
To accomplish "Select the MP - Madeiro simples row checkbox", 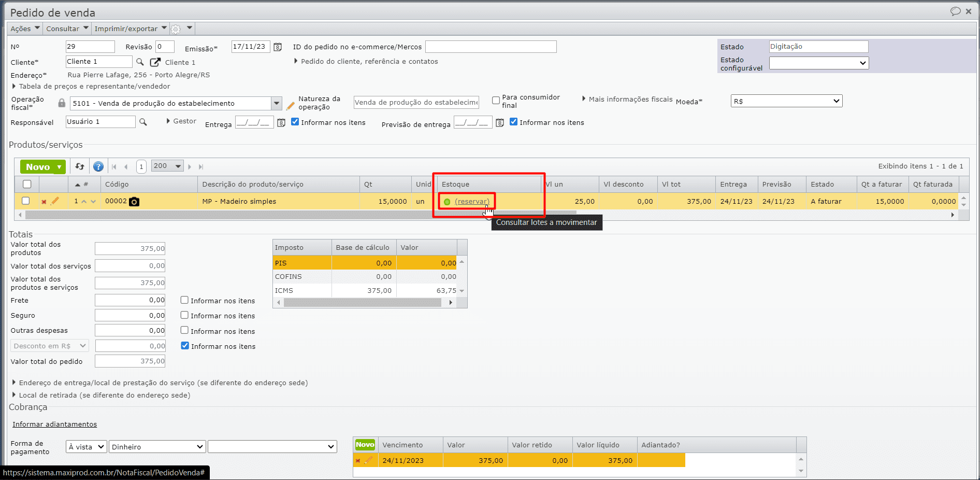I will click(26, 201).
